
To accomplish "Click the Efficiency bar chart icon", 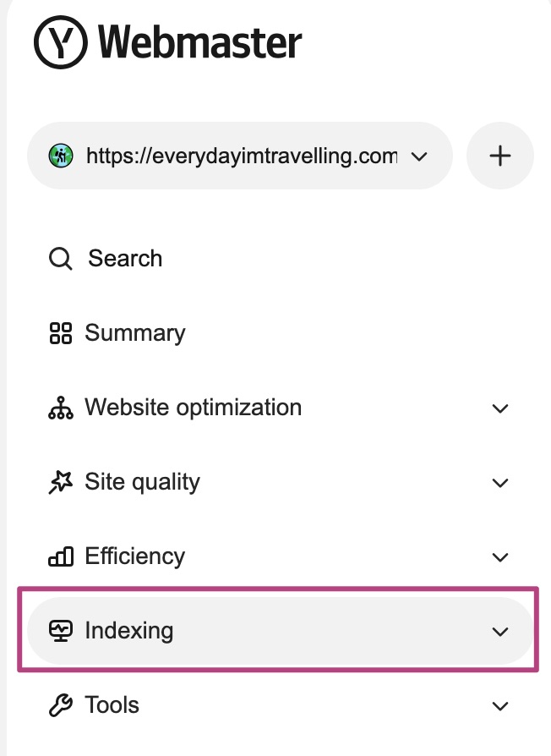I will tap(61, 556).
